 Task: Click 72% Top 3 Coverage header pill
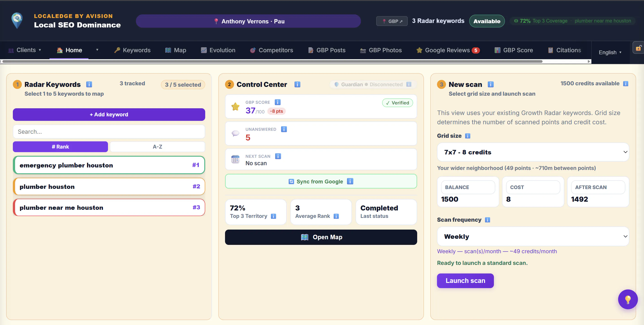point(572,21)
